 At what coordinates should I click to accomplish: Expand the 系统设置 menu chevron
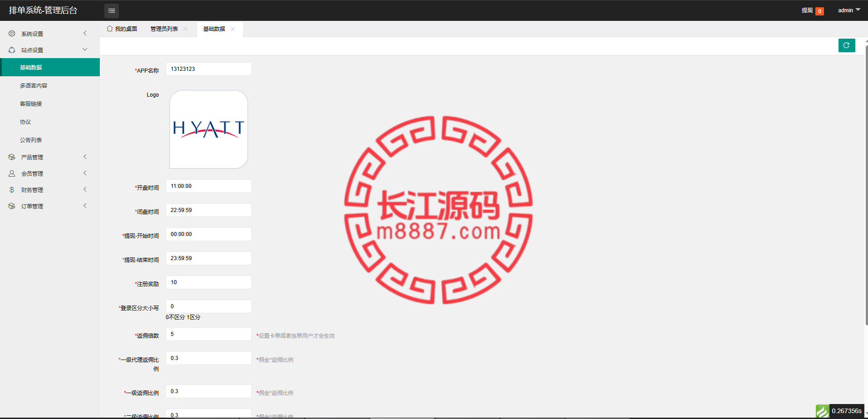[x=85, y=33]
